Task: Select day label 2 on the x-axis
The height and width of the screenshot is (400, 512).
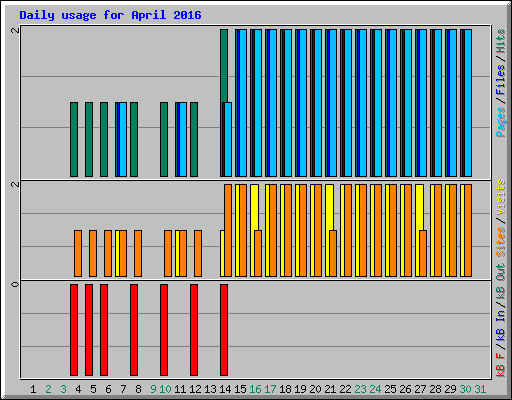Action: point(48,389)
